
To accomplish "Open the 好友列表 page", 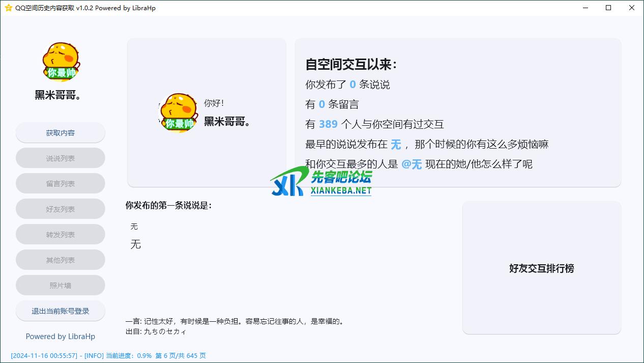I will pos(61,209).
